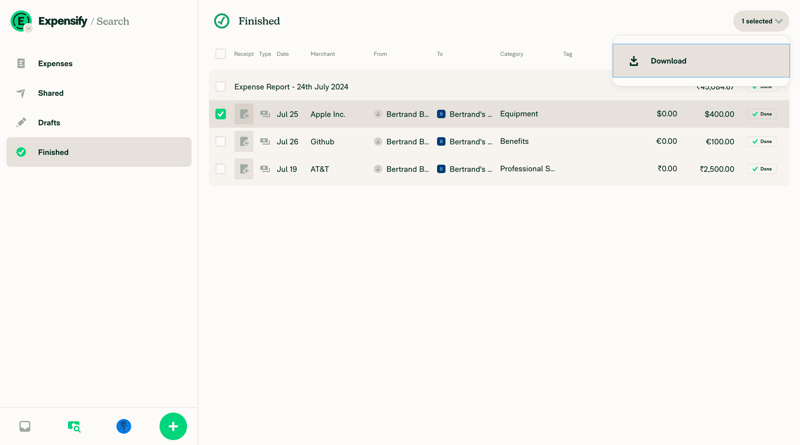800x445 pixels.
Task: Open the Search icon in bottom bar
Action: point(74,426)
